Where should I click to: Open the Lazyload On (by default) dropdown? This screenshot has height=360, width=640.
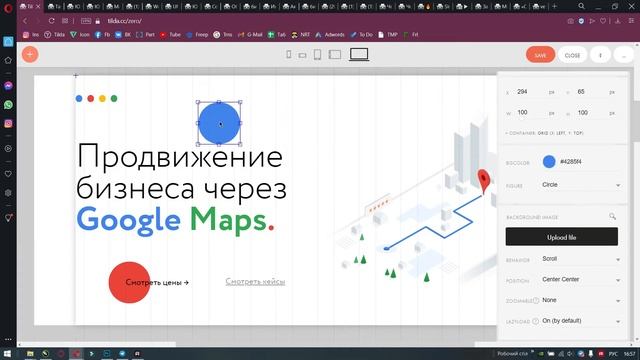pyautogui.click(x=581, y=321)
